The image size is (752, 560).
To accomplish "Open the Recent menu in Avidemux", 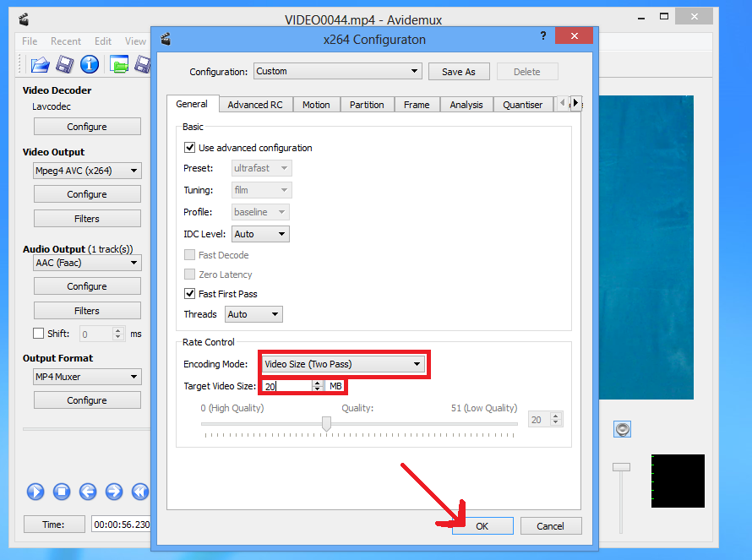I will coord(66,41).
